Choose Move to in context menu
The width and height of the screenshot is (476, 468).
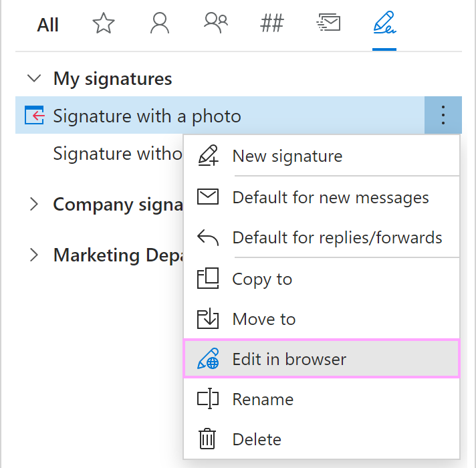pos(322,319)
